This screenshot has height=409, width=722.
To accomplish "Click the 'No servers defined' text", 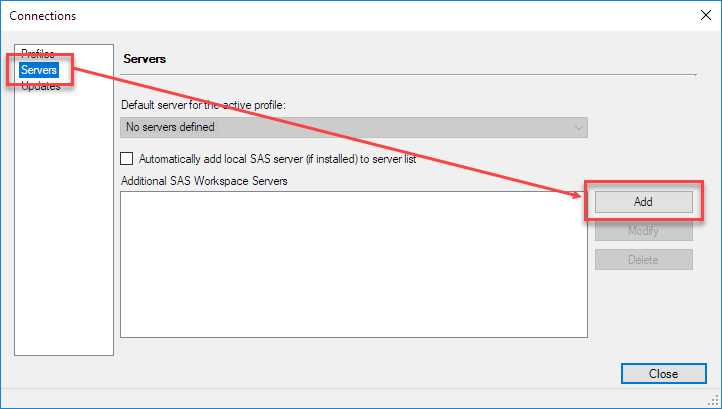I will tap(170, 127).
